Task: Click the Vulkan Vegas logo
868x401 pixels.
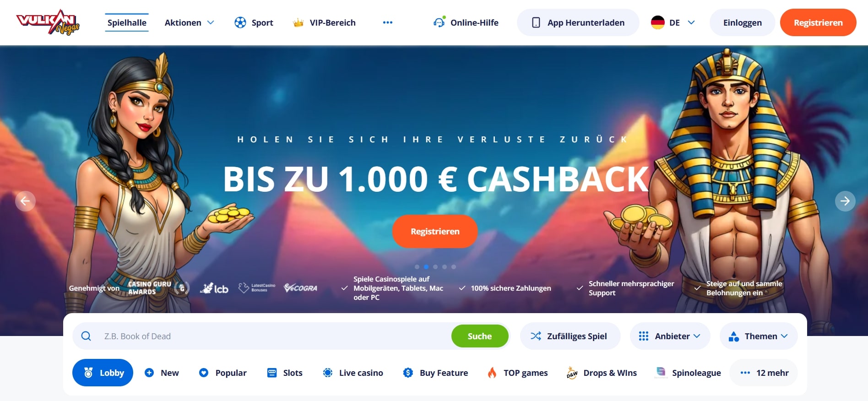Action: tap(48, 22)
